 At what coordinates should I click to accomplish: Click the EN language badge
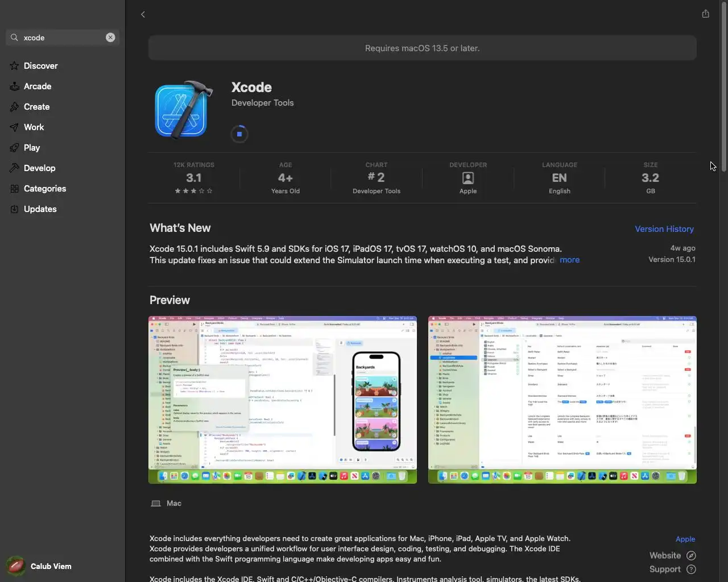click(559, 178)
